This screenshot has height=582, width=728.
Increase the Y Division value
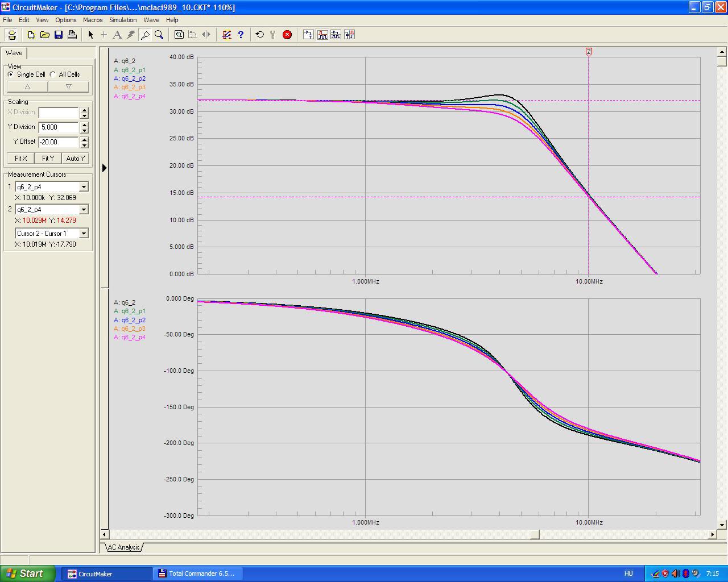click(x=84, y=124)
